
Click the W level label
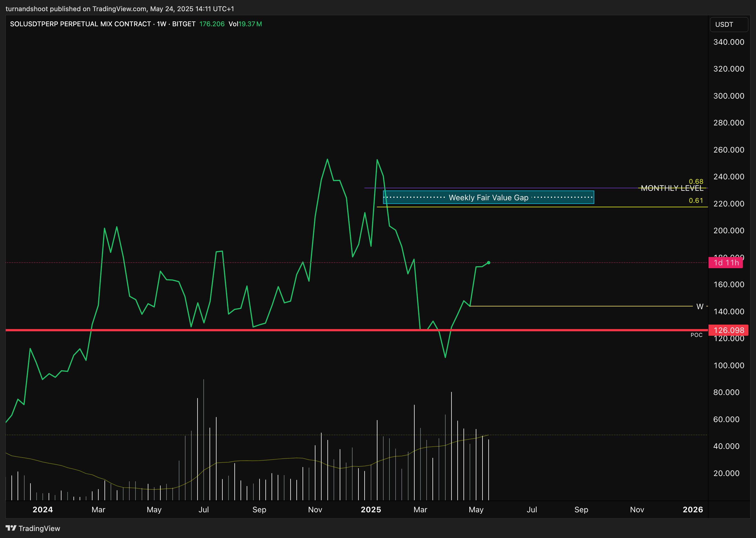[700, 306]
